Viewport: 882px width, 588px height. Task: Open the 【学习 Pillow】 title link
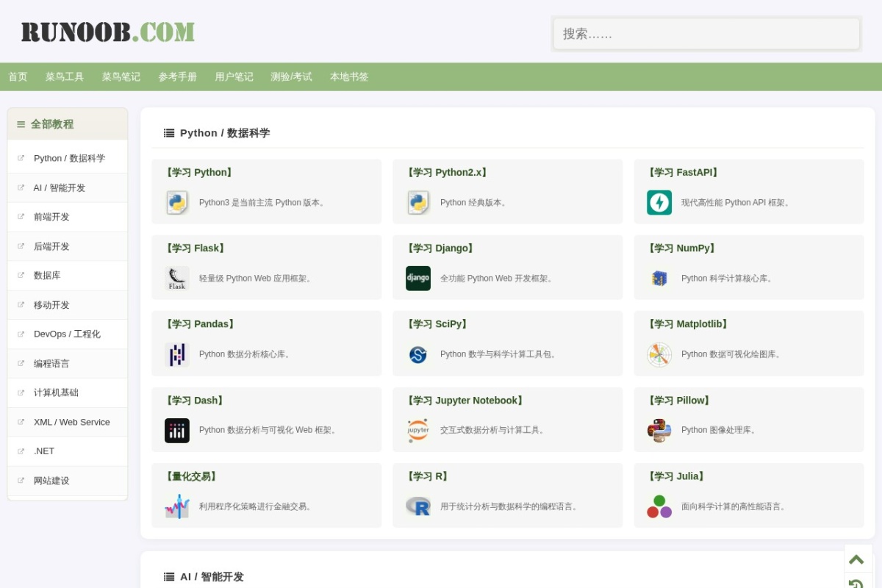coord(679,401)
